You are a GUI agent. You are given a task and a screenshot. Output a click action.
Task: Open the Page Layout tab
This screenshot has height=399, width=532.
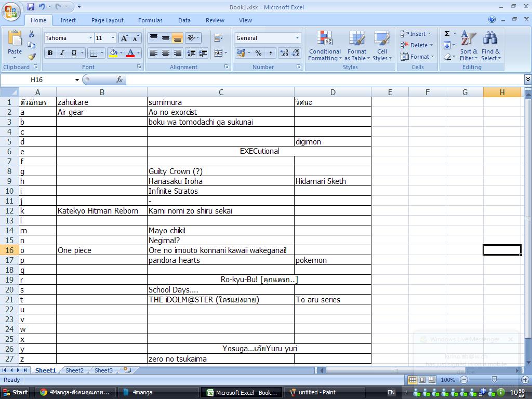pos(107,20)
